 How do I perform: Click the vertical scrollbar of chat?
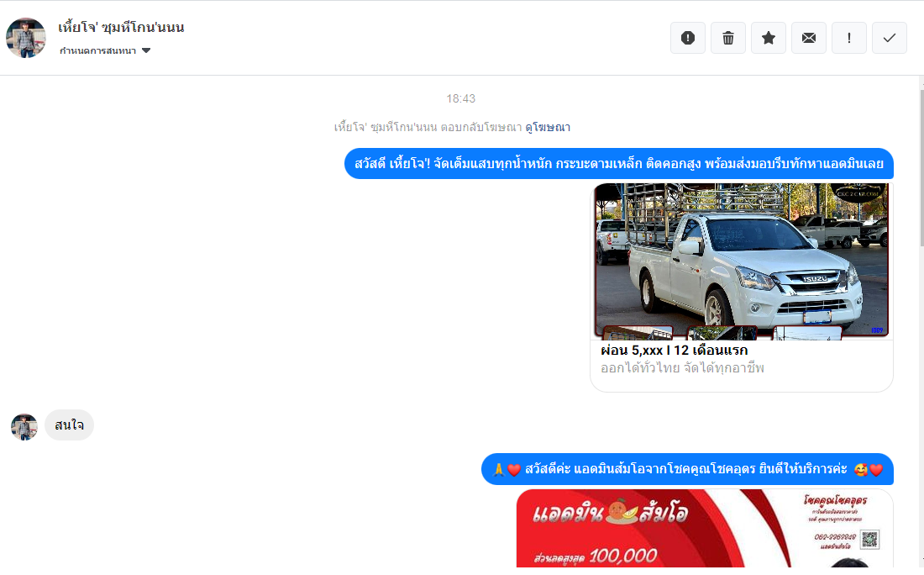pyautogui.click(x=921, y=321)
